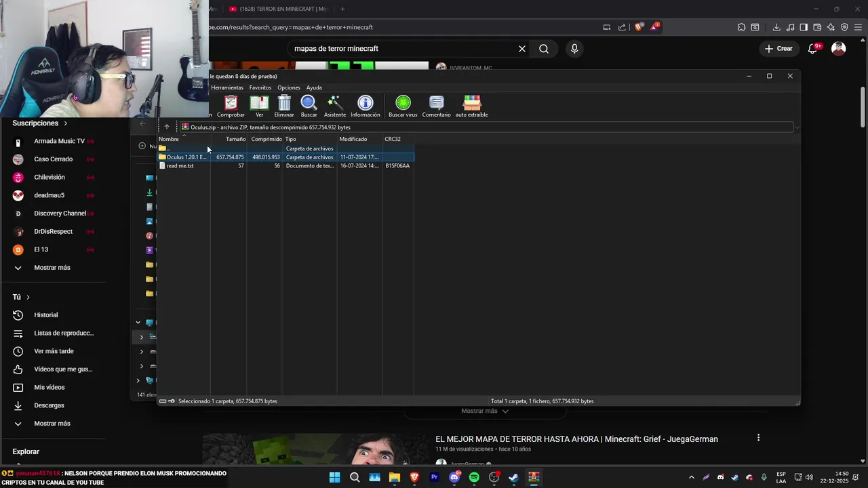The height and width of the screenshot is (488, 868).
Task: Click the YouTube search input field
Action: click(x=403, y=49)
